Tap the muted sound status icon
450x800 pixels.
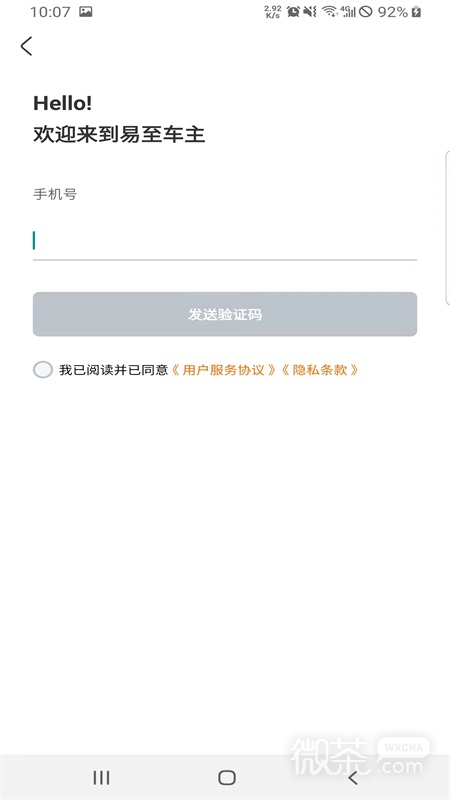(x=310, y=12)
